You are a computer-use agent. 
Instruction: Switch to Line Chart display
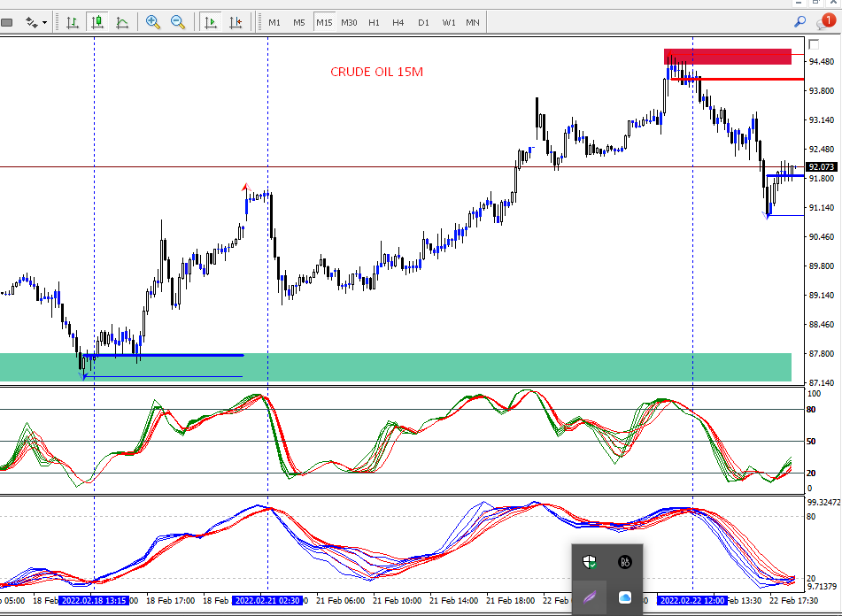122,22
